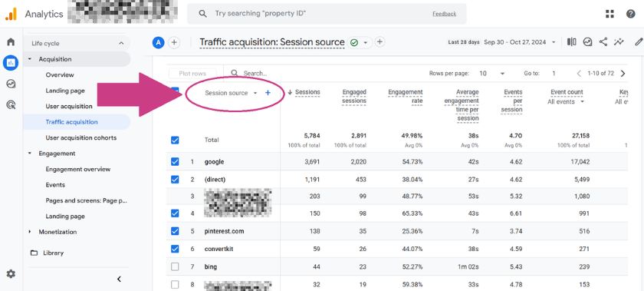Click the Plot rows button
Screen dimensions: 644x291
click(x=192, y=73)
